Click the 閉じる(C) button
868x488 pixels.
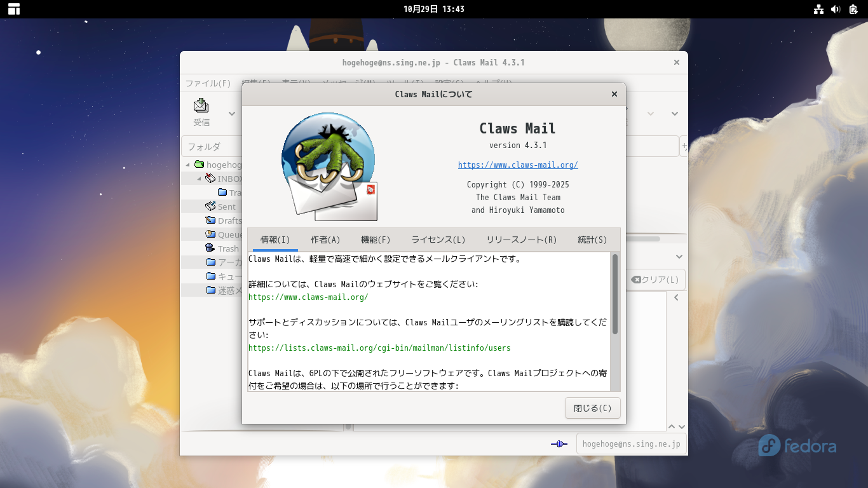tap(593, 408)
